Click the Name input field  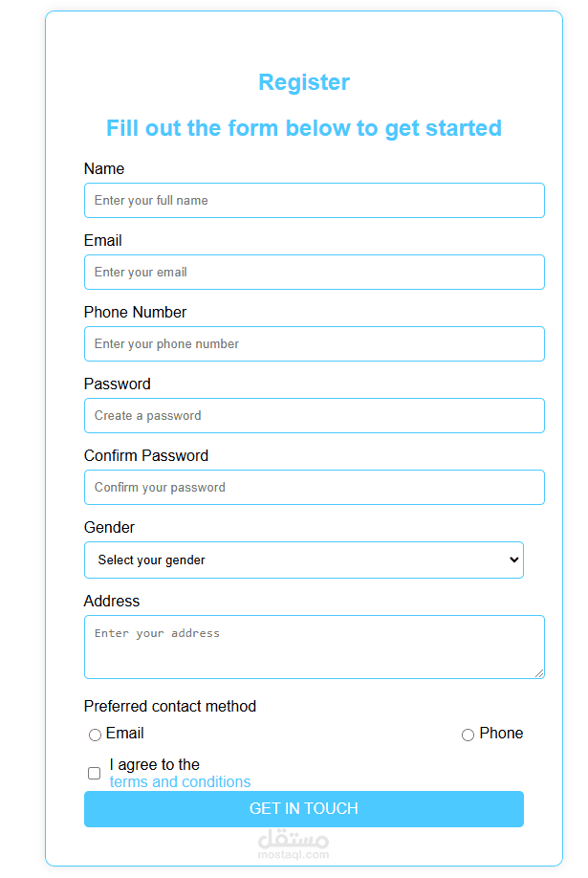click(314, 201)
